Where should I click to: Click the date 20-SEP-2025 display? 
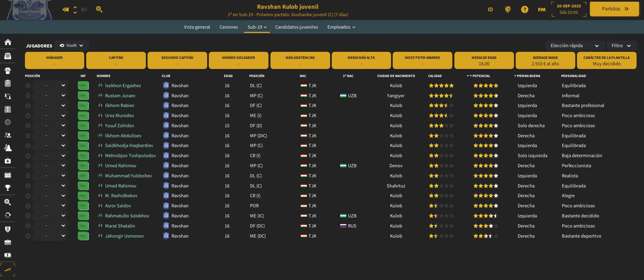pyautogui.click(x=569, y=5)
